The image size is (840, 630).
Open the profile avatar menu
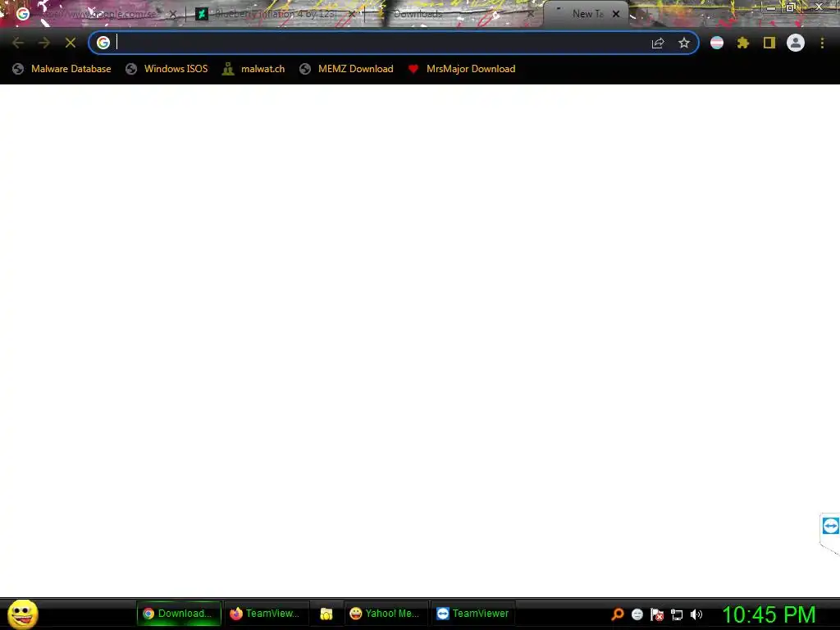pos(796,43)
